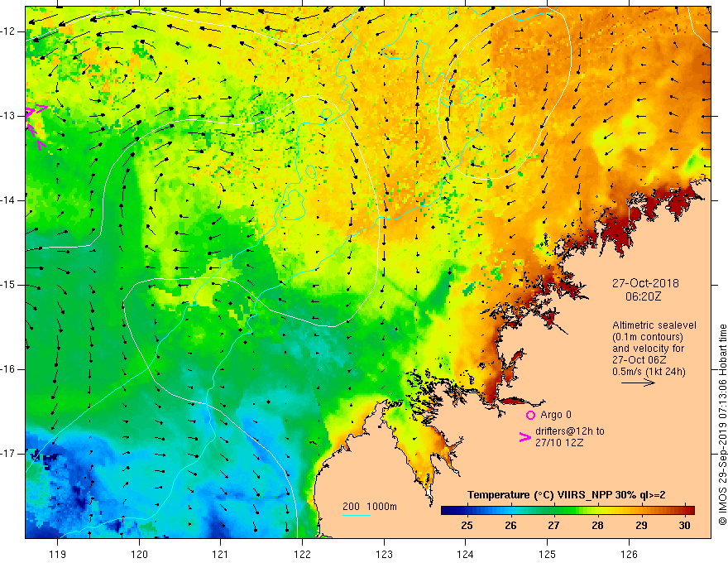
Task: Click the -14 latitude axis label
Action: pyautogui.click(x=9, y=200)
